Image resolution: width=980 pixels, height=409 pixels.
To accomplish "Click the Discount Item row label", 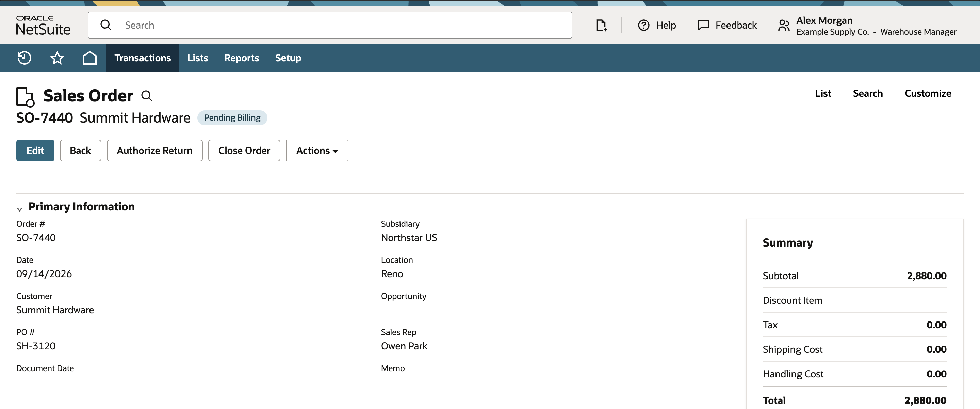I will pos(792,300).
